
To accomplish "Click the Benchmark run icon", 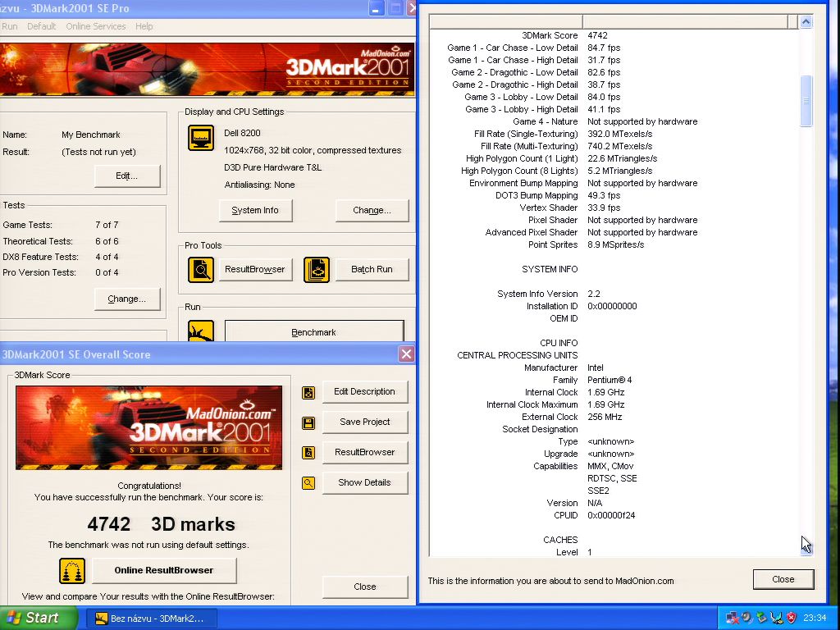I will pos(201,331).
